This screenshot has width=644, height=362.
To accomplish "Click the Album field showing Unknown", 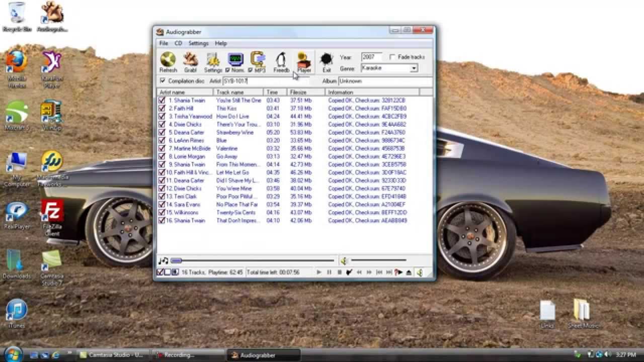I will 385,81.
